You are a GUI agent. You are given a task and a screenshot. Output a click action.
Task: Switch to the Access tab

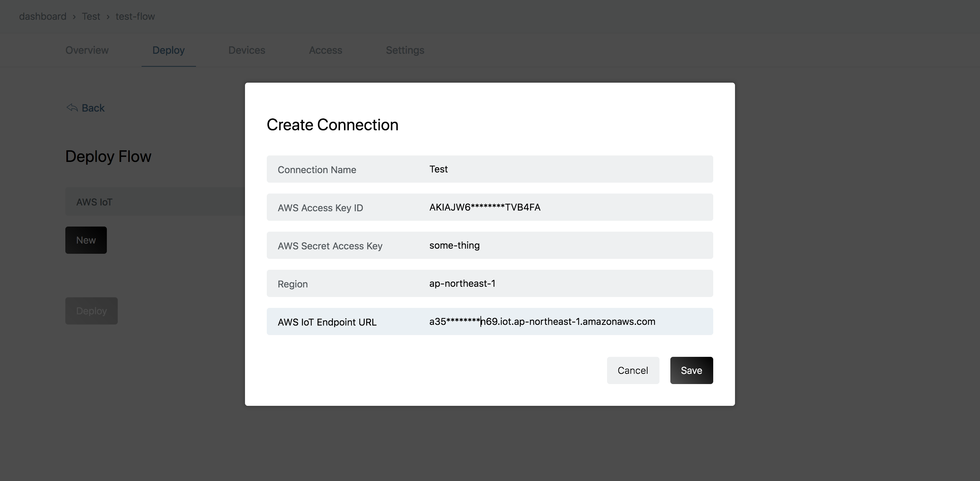(325, 50)
